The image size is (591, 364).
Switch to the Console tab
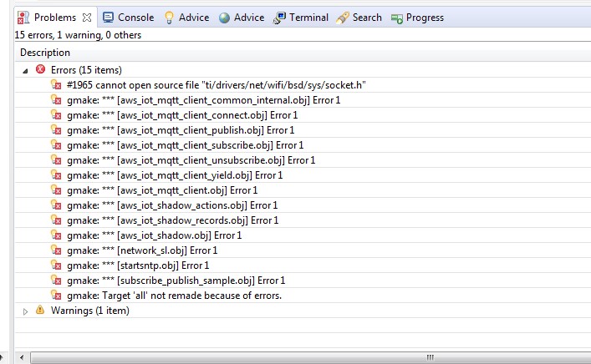tap(135, 18)
